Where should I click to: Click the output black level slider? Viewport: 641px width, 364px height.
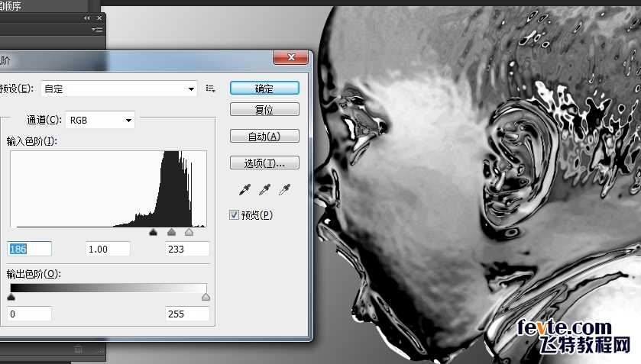pos(11,297)
